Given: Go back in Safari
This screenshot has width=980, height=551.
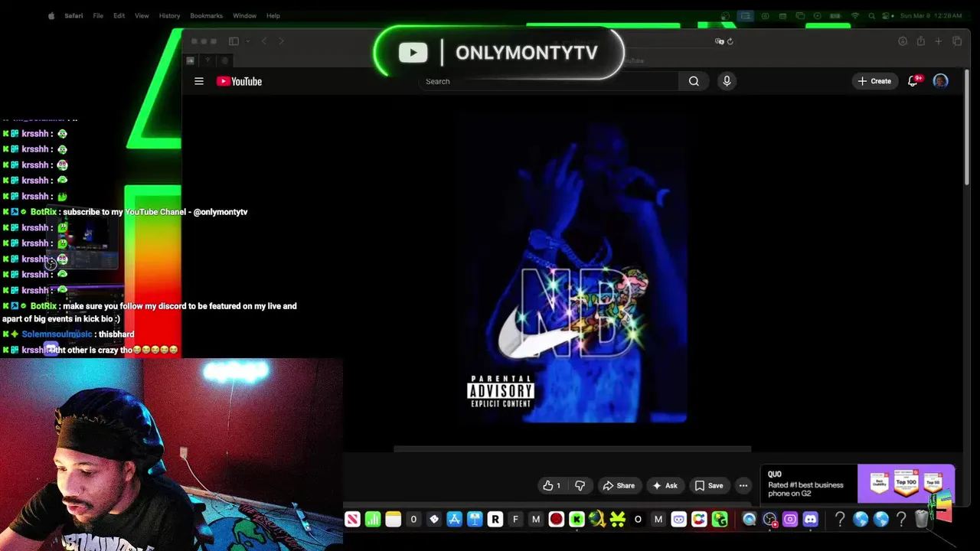Looking at the screenshot, I should [264, 41].
